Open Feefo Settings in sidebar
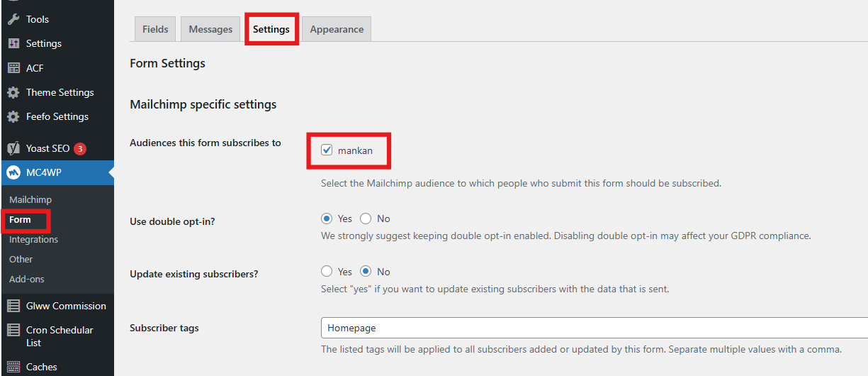 57,116
